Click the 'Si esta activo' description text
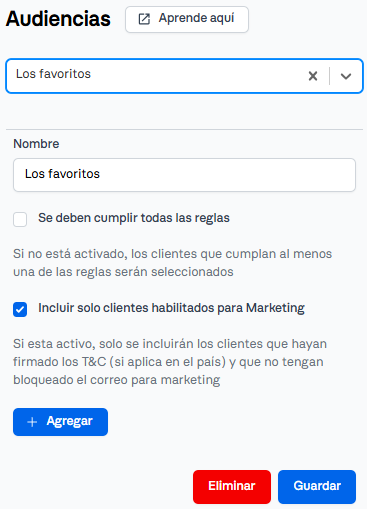367x509 pixels. 170,362
